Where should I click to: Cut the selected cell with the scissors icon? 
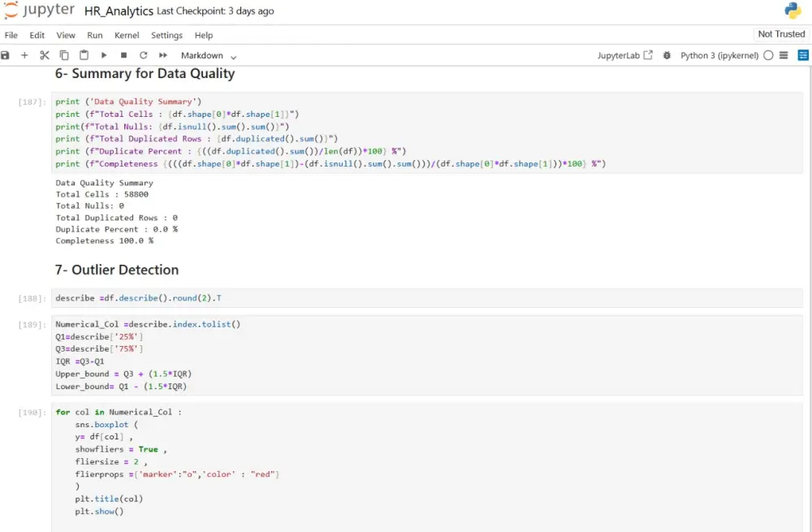(x=44, y=55)
